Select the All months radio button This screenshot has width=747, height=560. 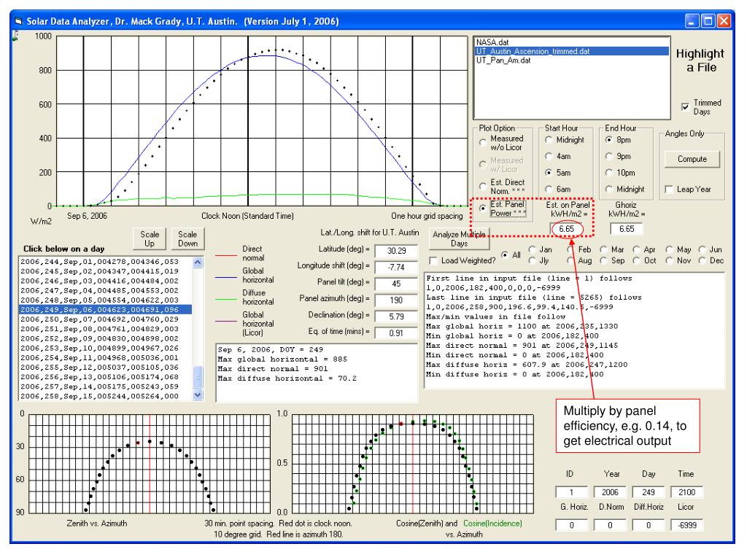click(x=505, y=254)
